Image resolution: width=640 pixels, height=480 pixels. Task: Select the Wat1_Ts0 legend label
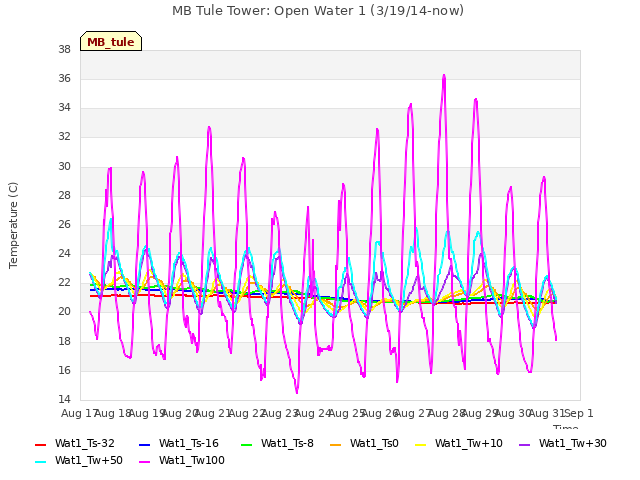[x=374, y=443]
